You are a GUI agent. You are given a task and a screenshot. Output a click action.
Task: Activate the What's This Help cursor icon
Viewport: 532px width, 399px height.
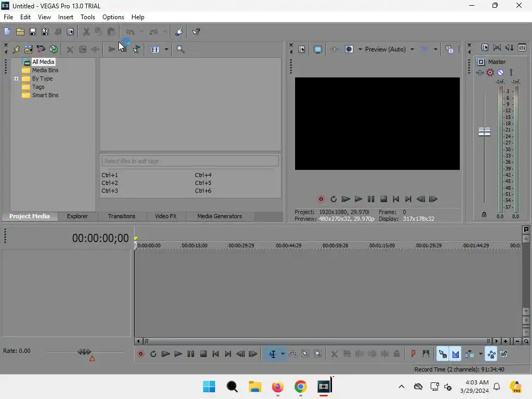pyautogui.click(x=196, y=32)
